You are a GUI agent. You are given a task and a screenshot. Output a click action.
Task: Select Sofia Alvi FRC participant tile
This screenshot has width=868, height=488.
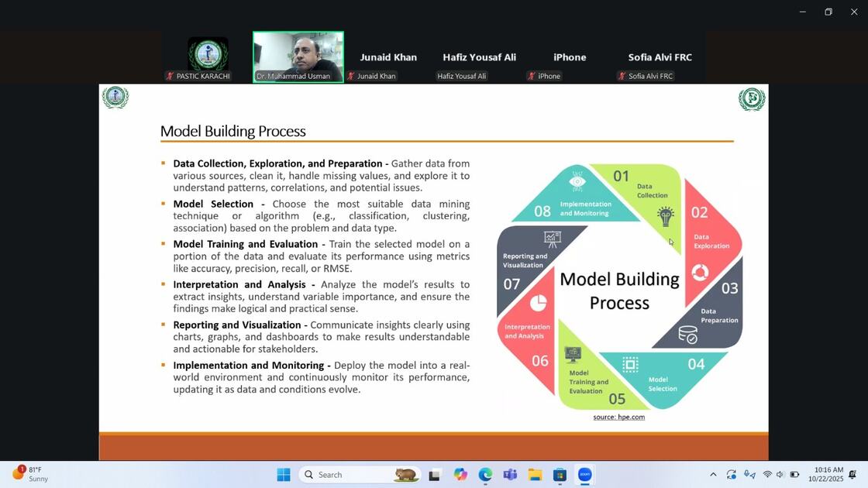[x=660, y=58]
